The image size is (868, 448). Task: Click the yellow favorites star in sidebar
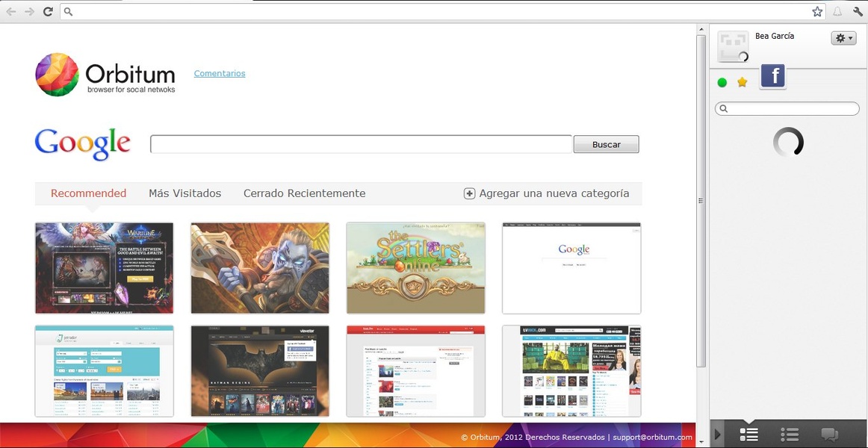click(742, 82)
